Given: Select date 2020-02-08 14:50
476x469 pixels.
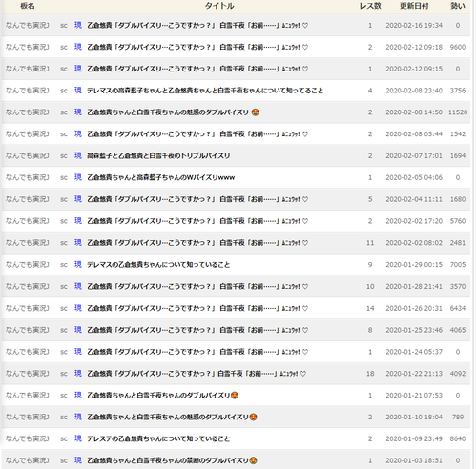Looking at the screenshot, I should [414, 112].
